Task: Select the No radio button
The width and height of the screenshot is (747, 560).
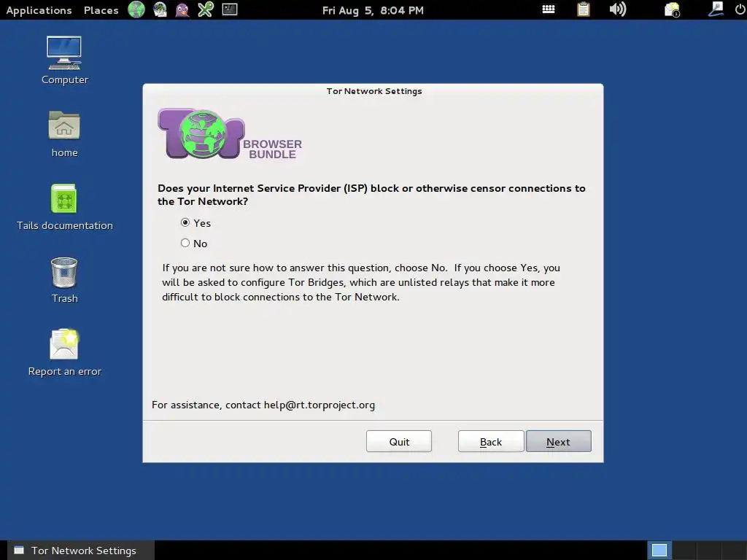Action: [185, 243]
